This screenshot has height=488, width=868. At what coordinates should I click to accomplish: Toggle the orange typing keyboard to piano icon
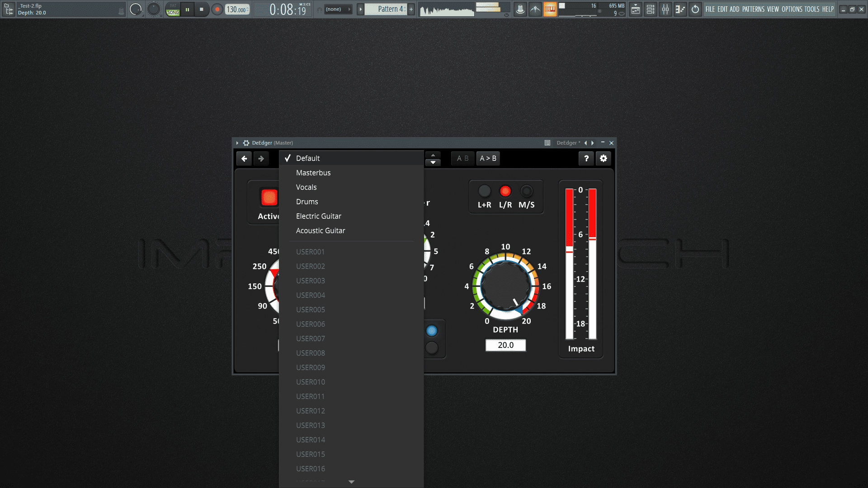(550, 9)
